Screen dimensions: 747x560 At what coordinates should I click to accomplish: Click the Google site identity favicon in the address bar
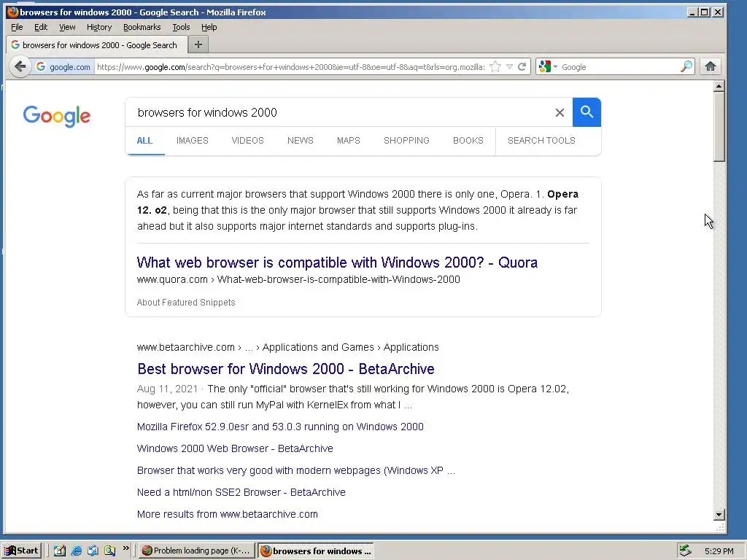(x=41, y=66)
